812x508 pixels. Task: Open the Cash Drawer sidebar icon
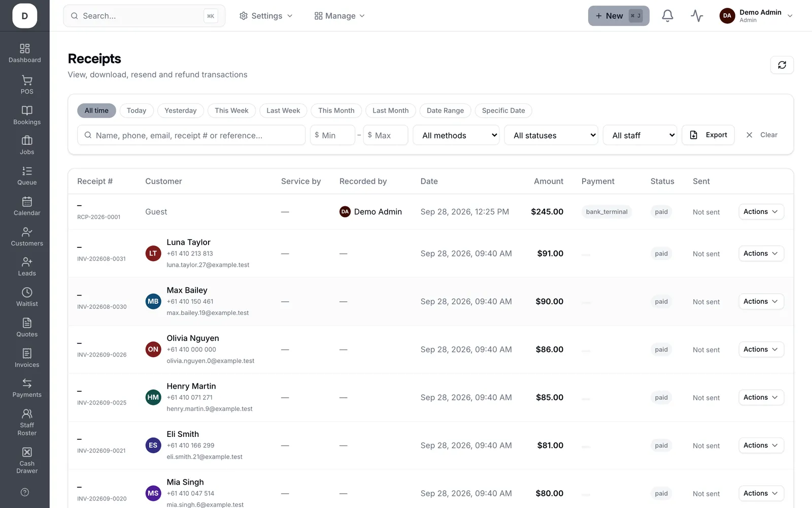(x=27, y=452)
